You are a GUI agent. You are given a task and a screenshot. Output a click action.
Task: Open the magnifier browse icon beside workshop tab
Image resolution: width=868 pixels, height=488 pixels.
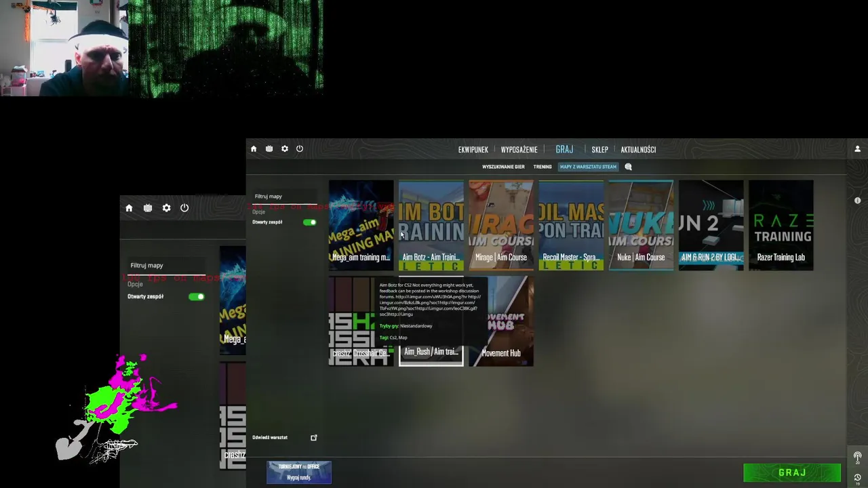(628, 167)
